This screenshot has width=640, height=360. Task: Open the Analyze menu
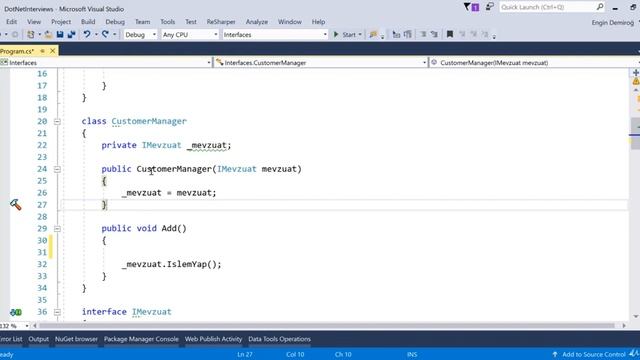[257, 22]
